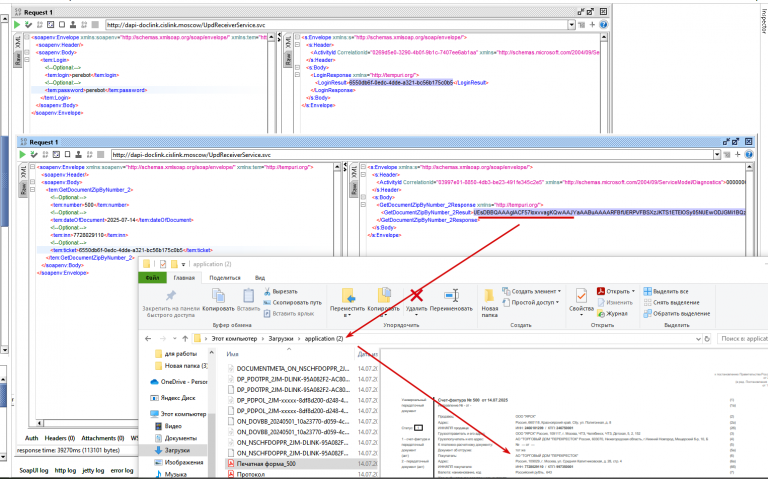Submit the GetDocumentZipByNumber_2 request with green play button in lower Request 1 window
Viewport: 768px width, 479px height.
(x=22, y=154)
